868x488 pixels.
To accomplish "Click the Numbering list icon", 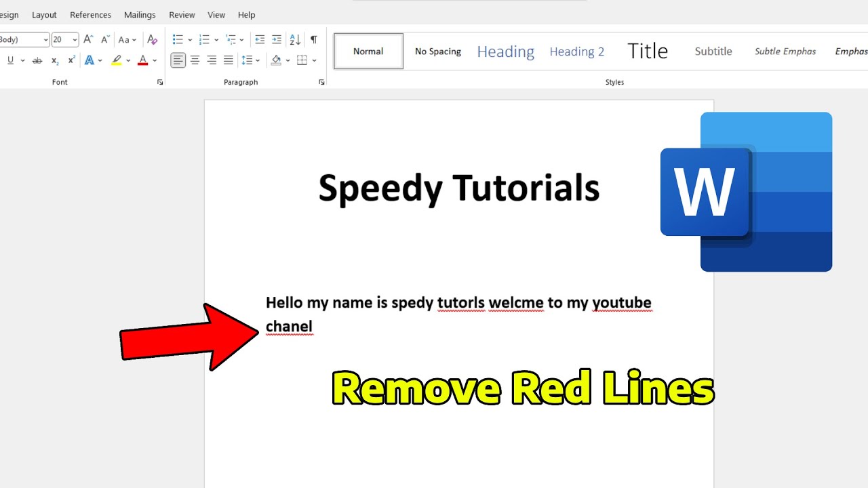I will [x=204, y=39].
